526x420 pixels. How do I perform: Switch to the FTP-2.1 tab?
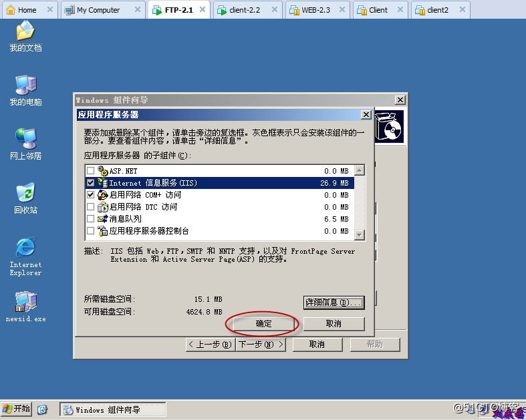pyautogui.click(x=179, y=10)
